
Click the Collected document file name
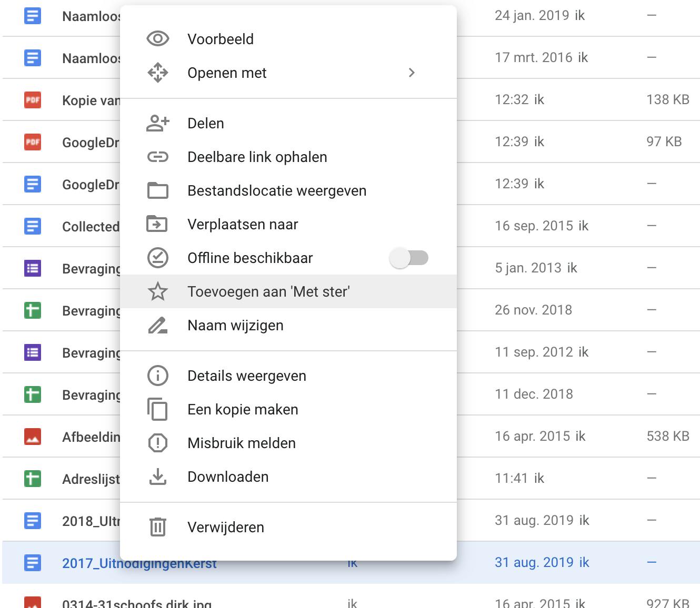click(91, 226)
